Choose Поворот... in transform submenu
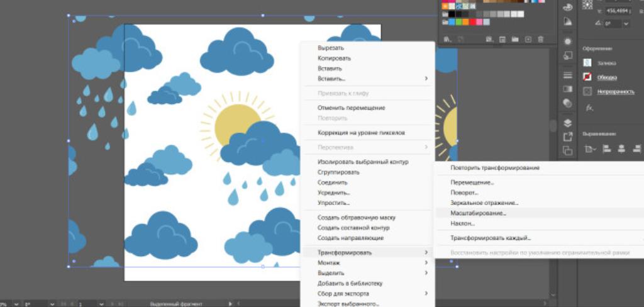This screenshot has width=644, height=307. (x=464, y=193)
